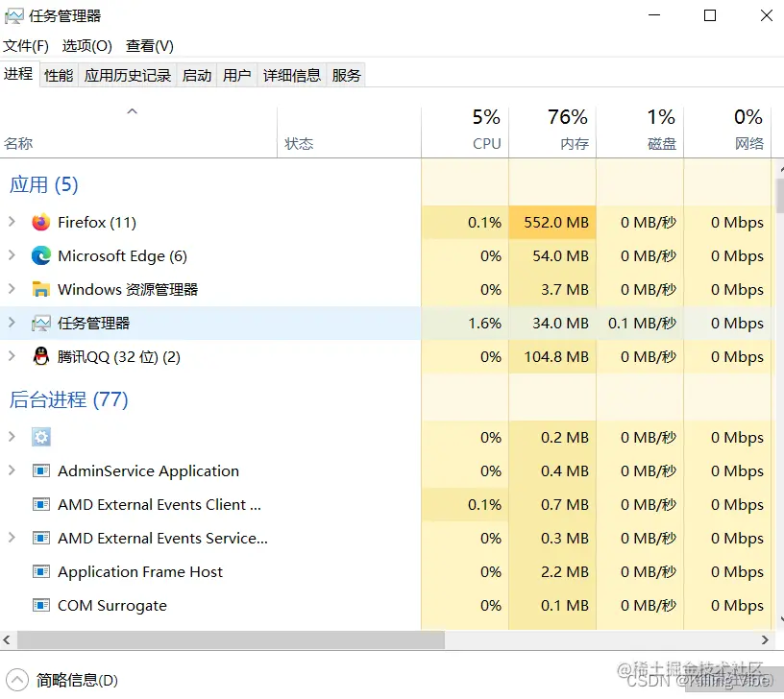The height and width of the screenshot is (699, 784).
Task: Sort by the 名称 column header
Action: point(138,133)
